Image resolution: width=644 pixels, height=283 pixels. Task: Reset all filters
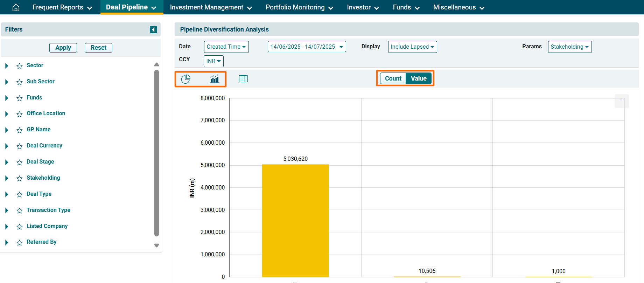pyautogui.click(x=98, y=48)
